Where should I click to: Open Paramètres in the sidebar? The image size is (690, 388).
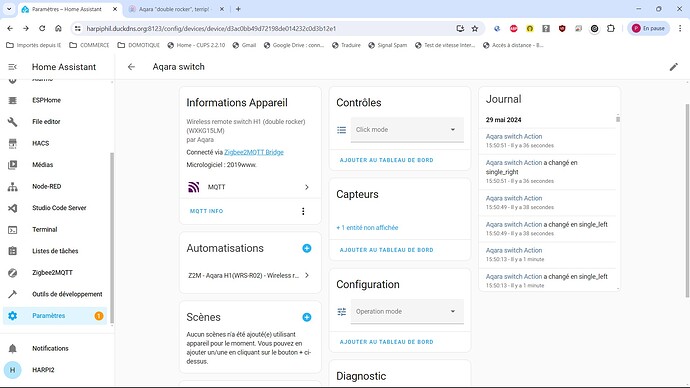pyautogui.click(x=56, y=316)
